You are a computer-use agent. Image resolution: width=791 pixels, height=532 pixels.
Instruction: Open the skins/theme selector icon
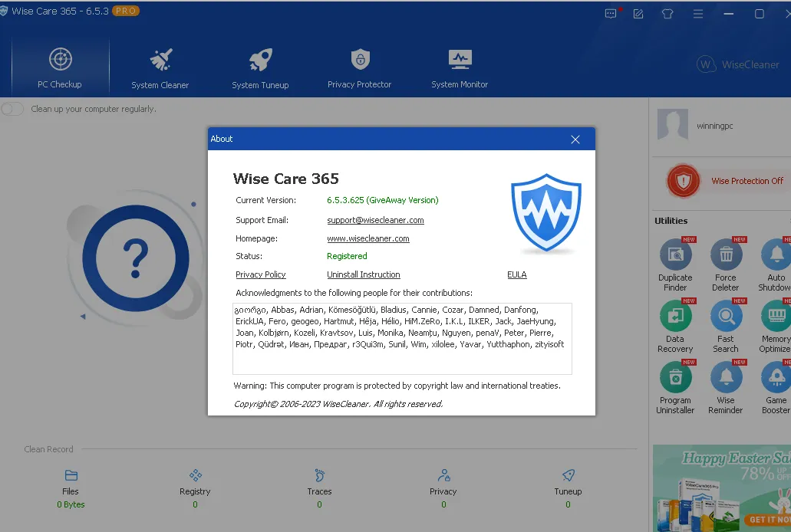point(667,13)
